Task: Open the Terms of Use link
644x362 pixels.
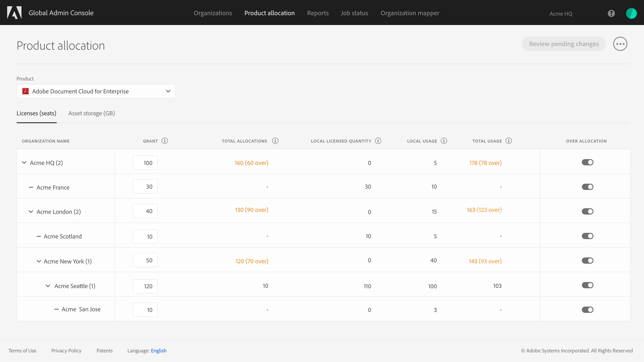Action: [x=22, y=351]
